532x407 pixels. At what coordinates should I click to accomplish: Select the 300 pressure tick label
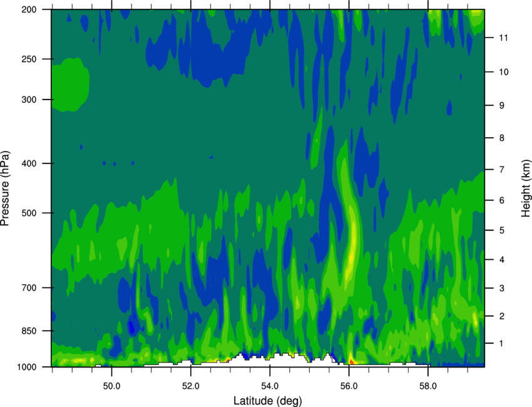tap(29, 100)
